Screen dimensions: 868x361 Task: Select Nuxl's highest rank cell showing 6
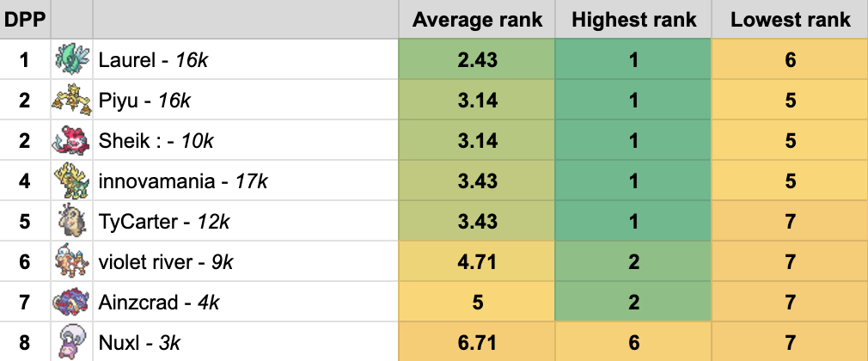click(633, 342)
